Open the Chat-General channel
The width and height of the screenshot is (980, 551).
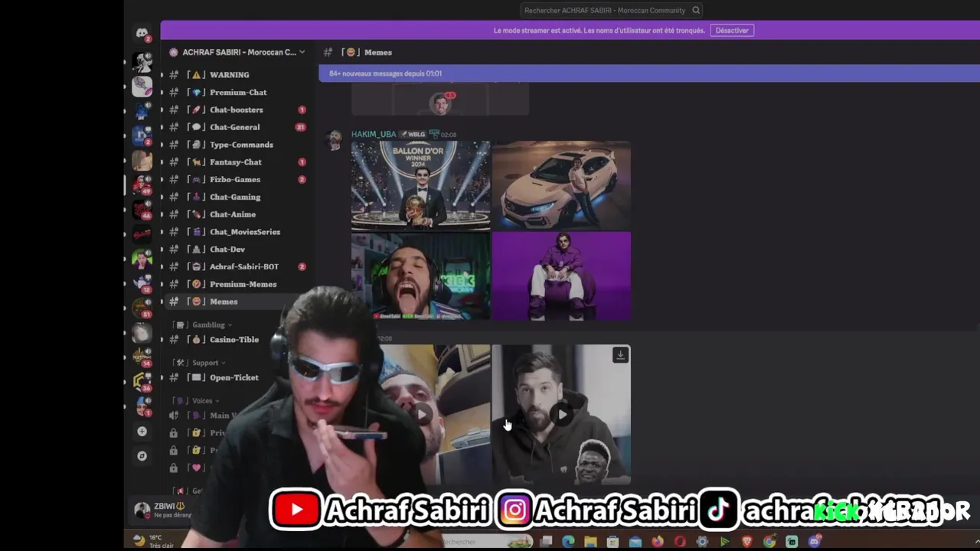pos(236,127)
